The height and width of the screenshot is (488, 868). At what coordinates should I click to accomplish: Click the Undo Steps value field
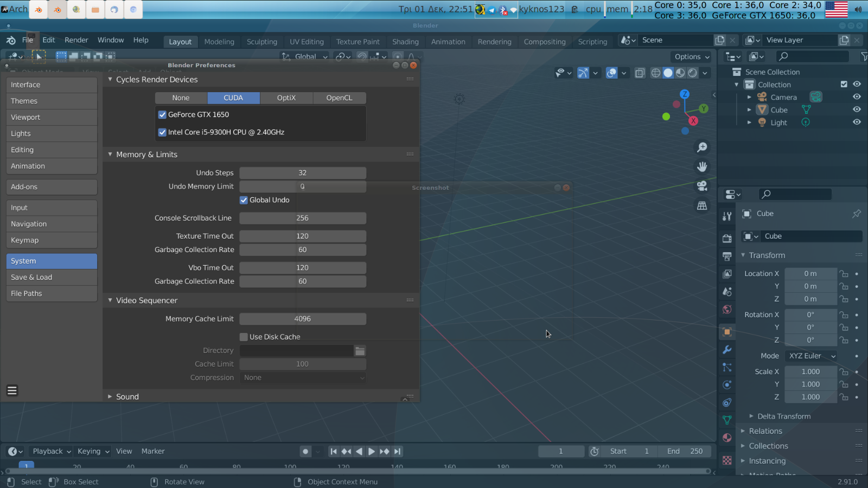click(x=303, y=173)
